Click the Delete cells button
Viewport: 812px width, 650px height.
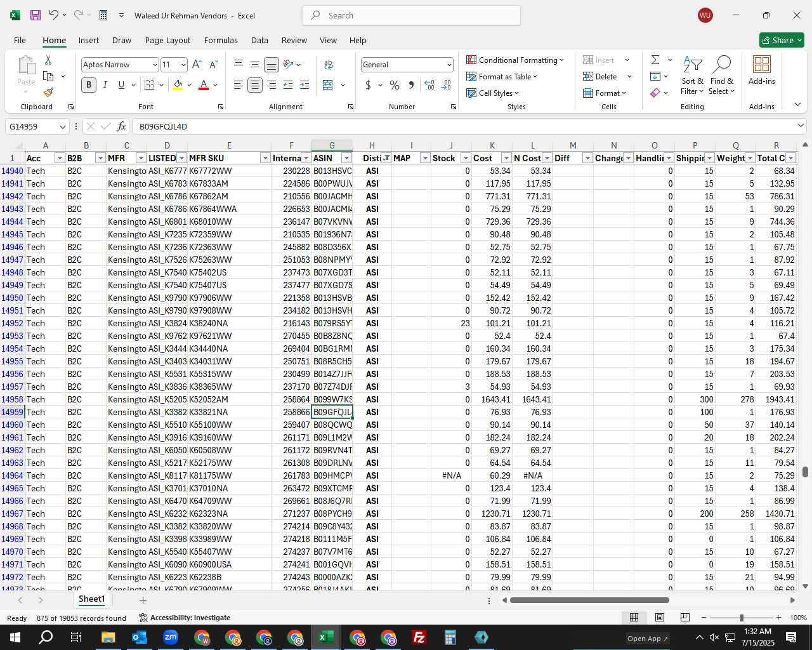pyautogui.click(x=600, y=77)
